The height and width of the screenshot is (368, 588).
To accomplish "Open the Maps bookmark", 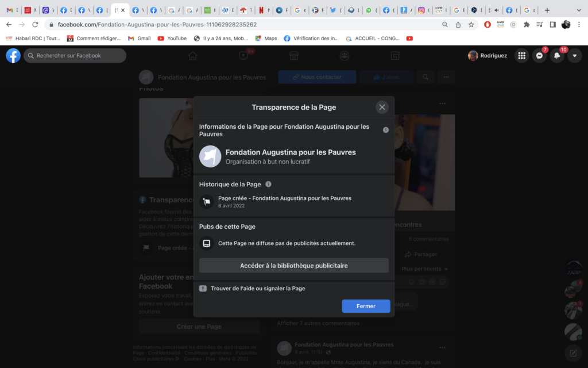I will 266,39.
